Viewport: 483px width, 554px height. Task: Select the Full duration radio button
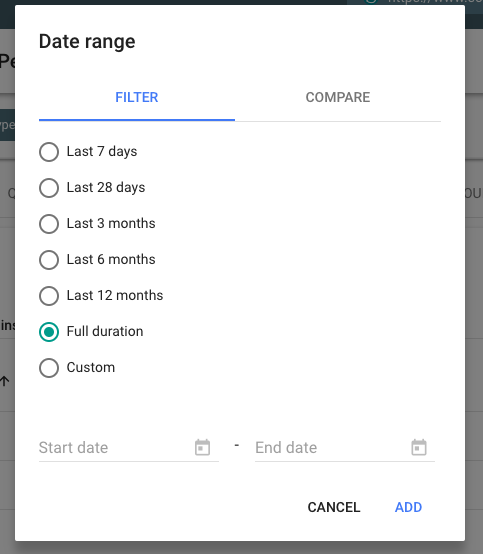pos(49,332)
